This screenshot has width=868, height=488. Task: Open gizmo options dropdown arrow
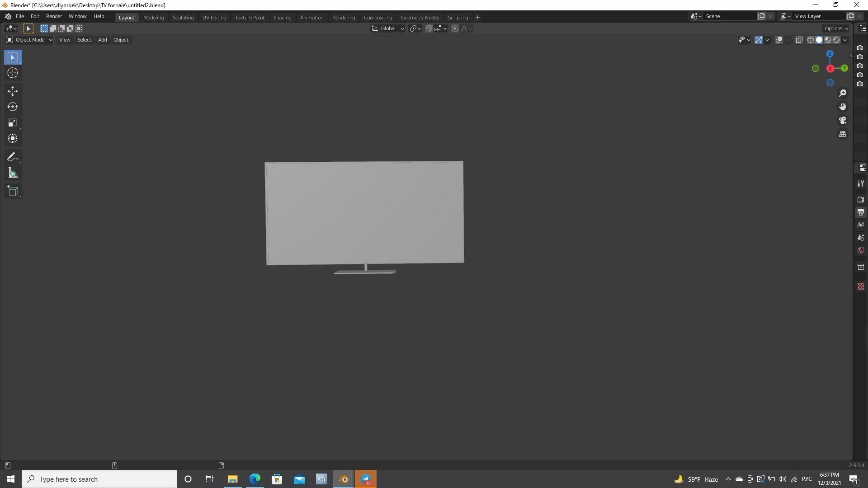[767, 40]
